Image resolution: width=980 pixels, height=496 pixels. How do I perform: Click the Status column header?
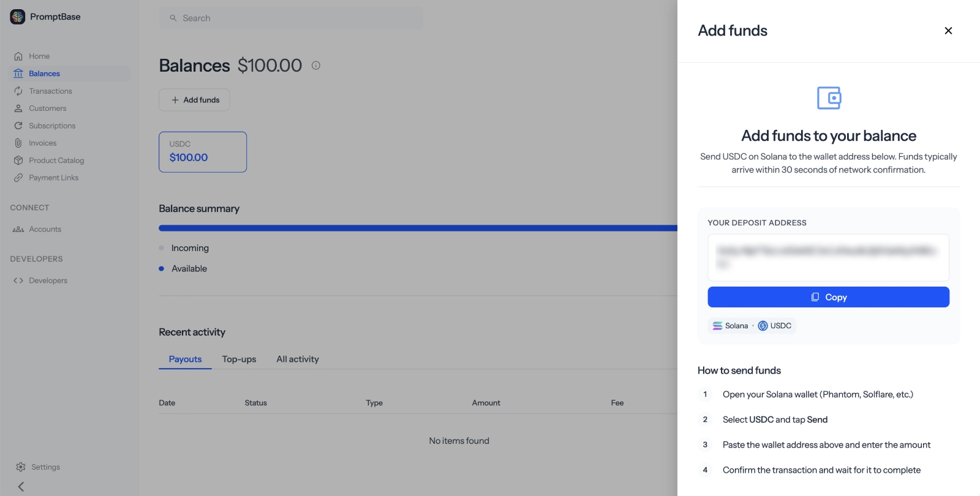click(x=255, y=403)
